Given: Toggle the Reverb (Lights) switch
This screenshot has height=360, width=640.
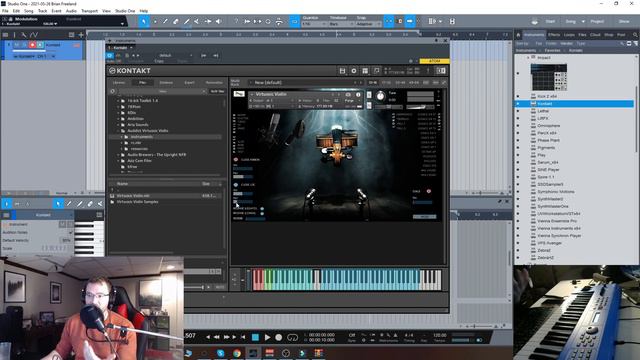Looking at the screenshot, I should coord(262,209).
